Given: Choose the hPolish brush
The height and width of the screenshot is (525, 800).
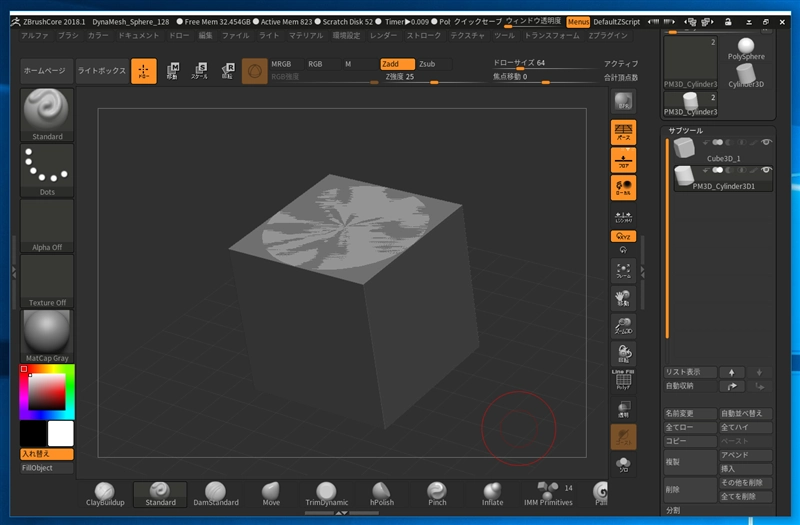Looking at the screenshot, I should point(382,494).
